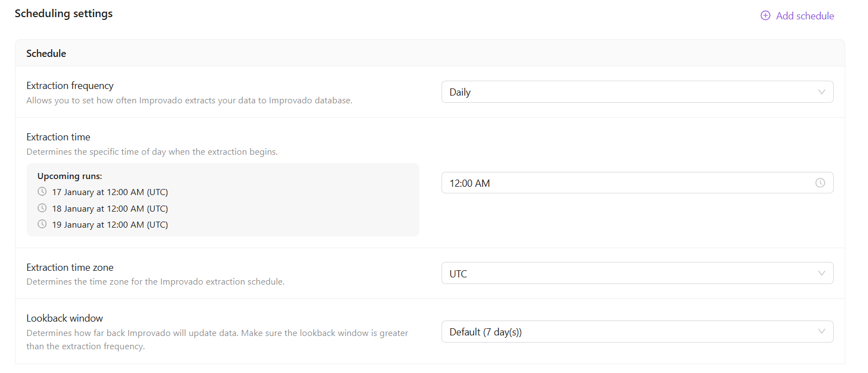The width and height of the screenshot is (868, 373).
Task: Click the Scheduling settings heading
Action: [x=64, y=14]
